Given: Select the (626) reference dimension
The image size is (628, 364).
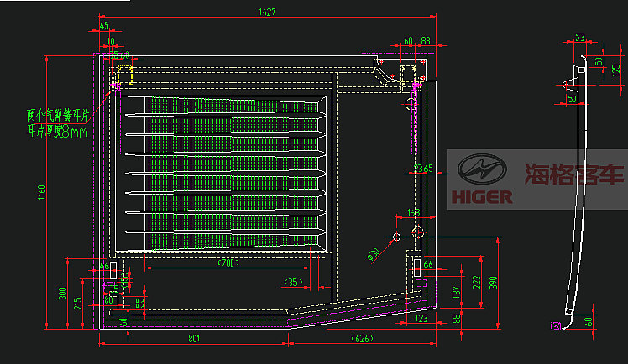Looking at the screenshot, I should tap(363, 339).
